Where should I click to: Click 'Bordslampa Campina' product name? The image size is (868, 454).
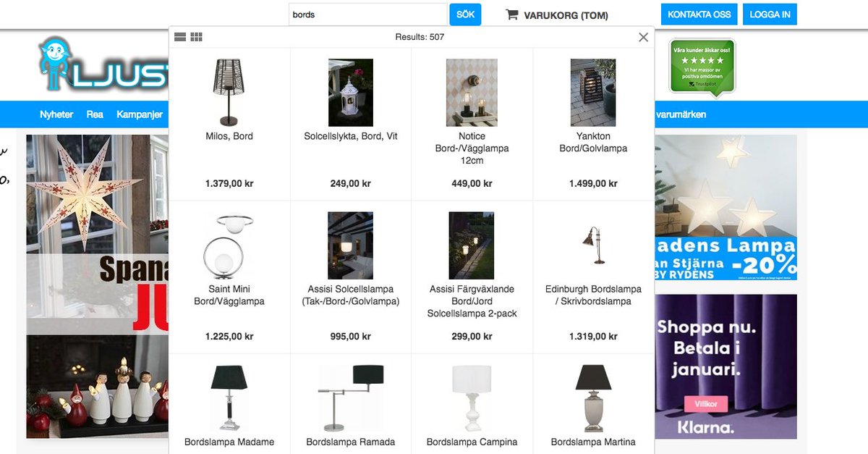click(472, 442)
